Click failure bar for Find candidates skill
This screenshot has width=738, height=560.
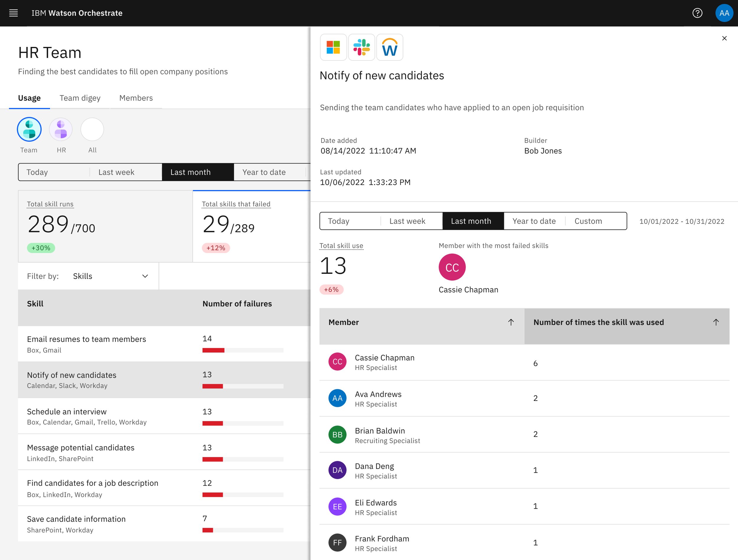click(243, 495)
